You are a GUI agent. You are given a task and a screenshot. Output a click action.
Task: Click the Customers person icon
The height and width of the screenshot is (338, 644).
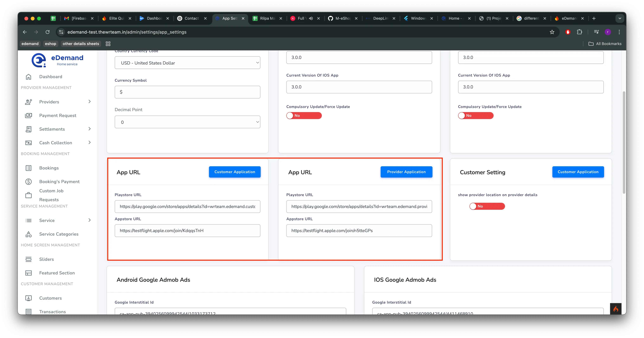coord(29,298)
